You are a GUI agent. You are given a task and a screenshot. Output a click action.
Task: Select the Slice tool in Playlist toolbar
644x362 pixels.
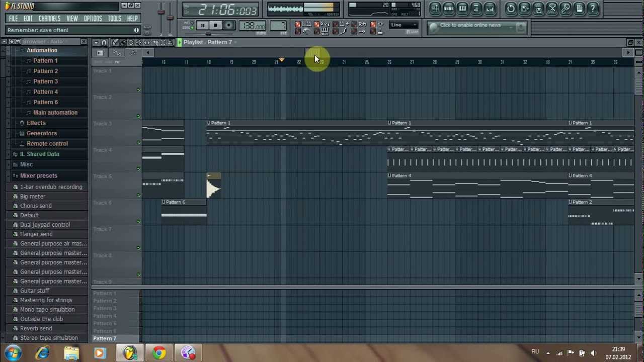pyautogui.click(x=155, y=43)
